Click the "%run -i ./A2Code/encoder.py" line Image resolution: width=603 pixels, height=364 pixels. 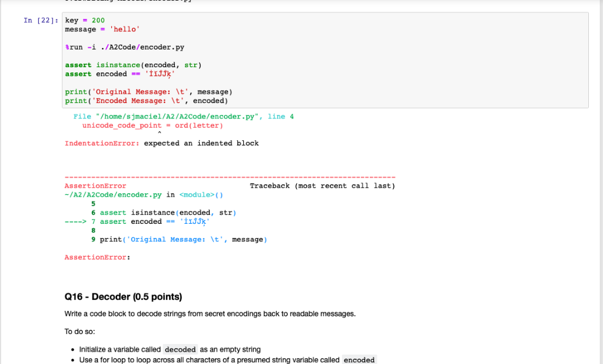coord(125,47)
